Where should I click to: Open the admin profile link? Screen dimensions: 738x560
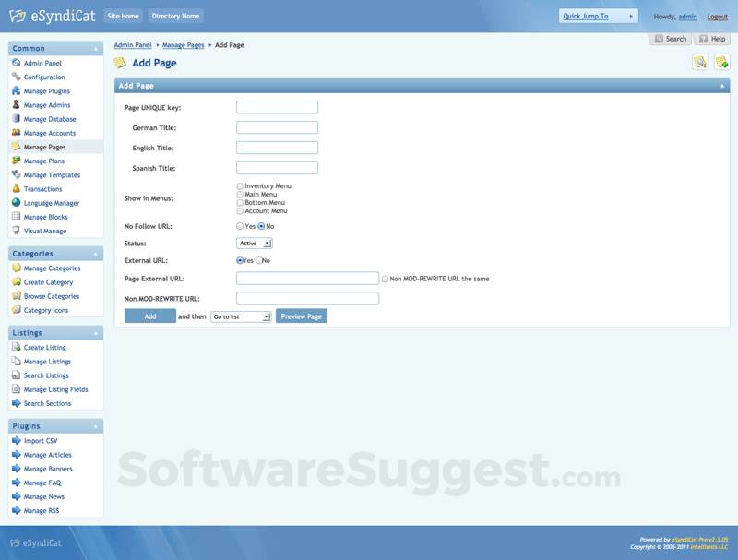click(687, 17)
